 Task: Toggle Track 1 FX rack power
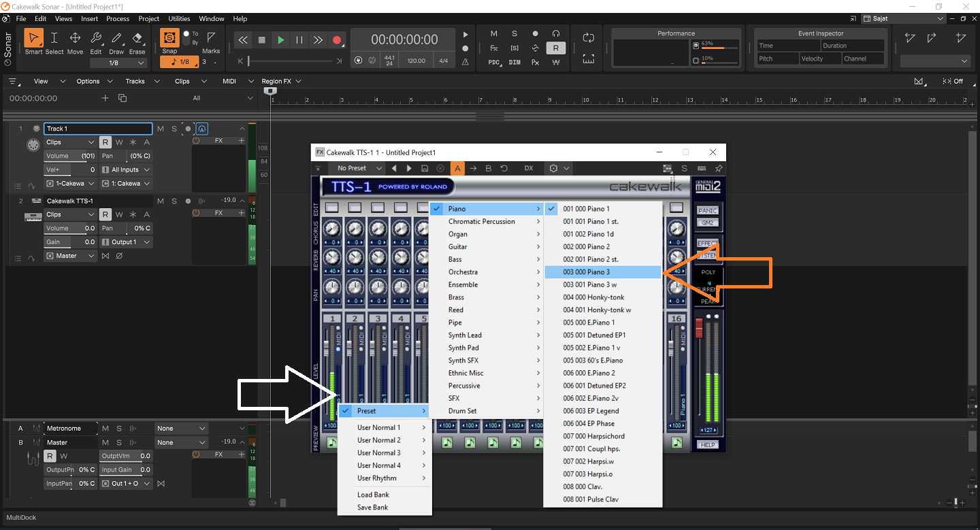[197, 141]
